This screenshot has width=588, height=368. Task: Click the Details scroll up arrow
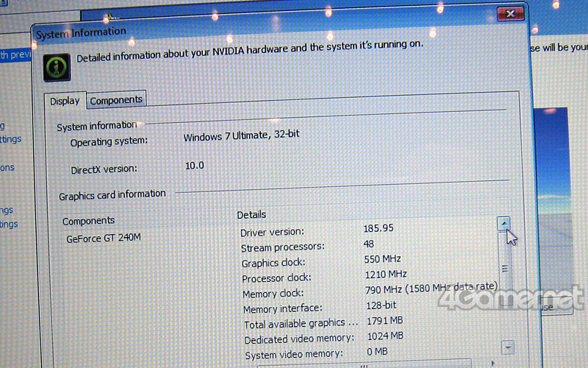point(503,223)
